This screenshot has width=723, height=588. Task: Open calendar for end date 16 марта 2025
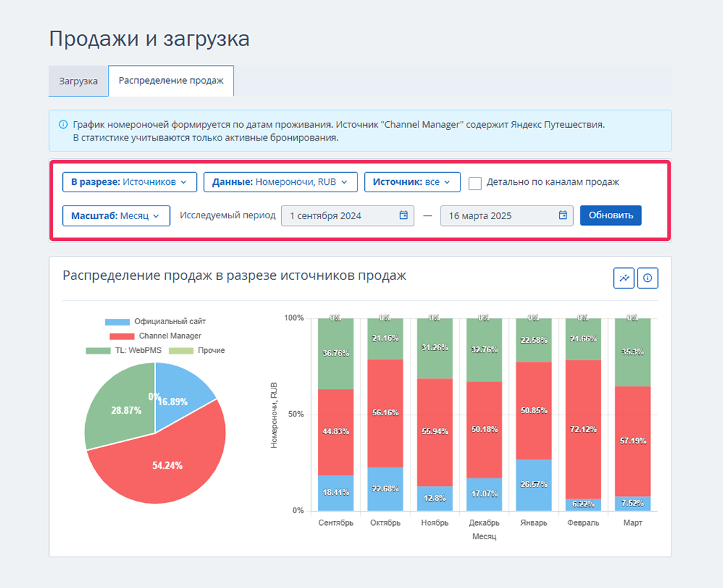tap(562, 215)
